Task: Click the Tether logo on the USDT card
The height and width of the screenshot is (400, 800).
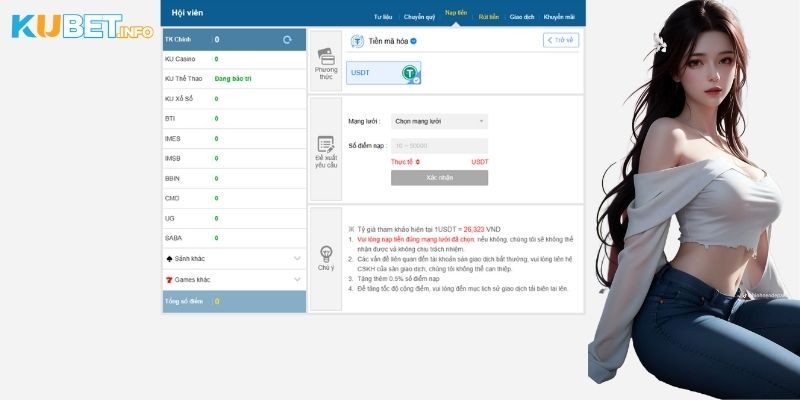Action: pos(409,72)
